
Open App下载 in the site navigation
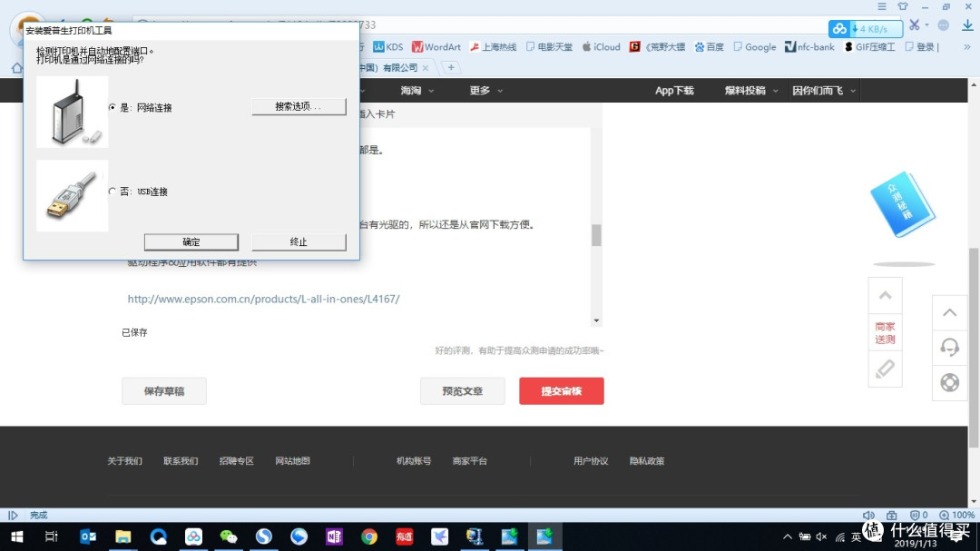pos(674,91)
